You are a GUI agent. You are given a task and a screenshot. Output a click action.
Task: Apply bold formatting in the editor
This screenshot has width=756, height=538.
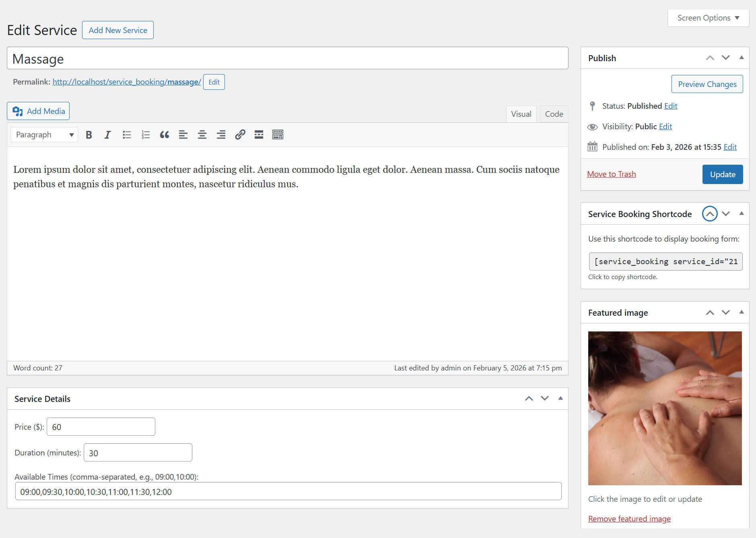[x=89, y=134]
